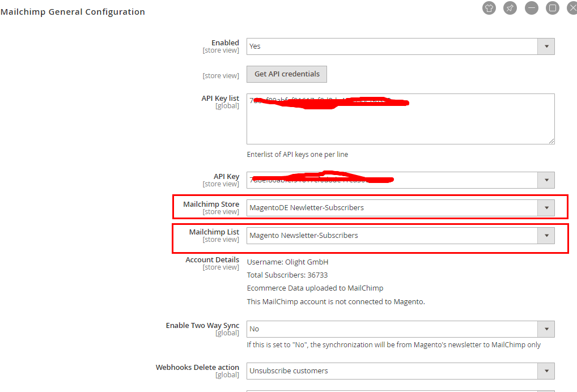Click 'Enterlist of API keys one per line' hint
Viewport: 577px width, 392px height.
pyautogui.click(x=298, y=155)
